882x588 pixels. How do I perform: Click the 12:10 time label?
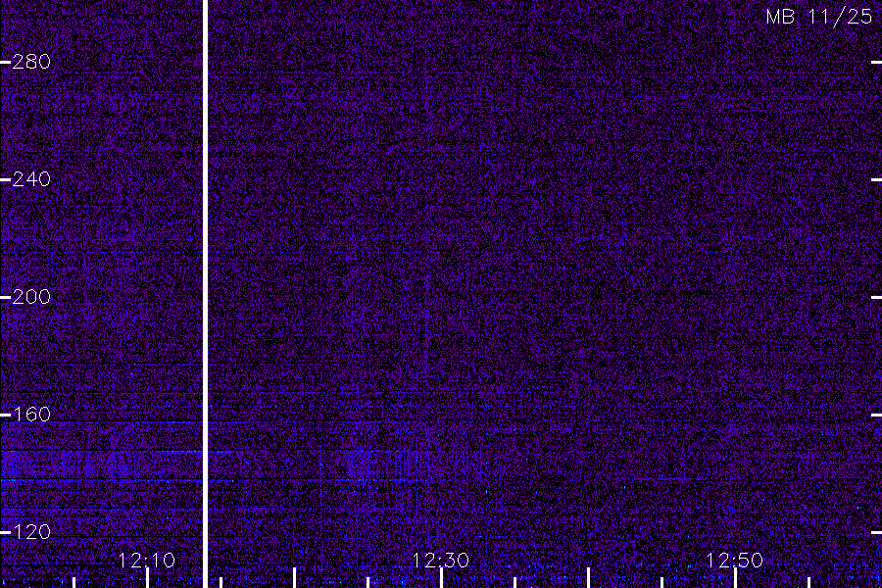[147, 561]
